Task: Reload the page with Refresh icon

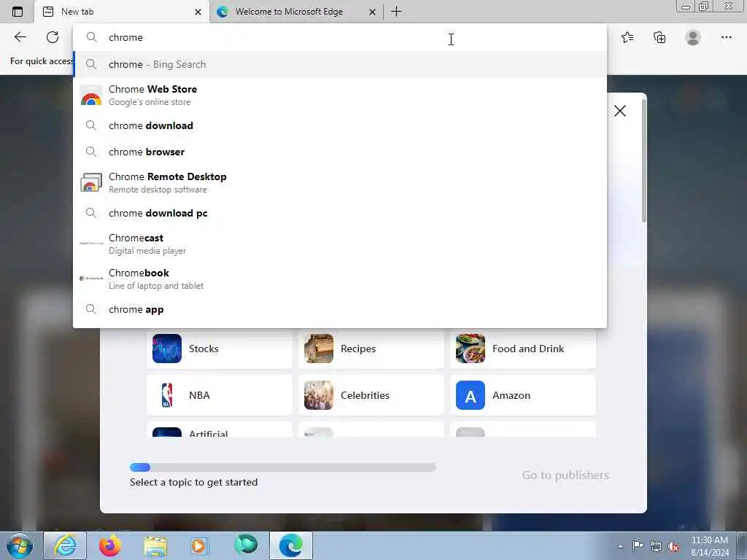Action: point(53,37)
